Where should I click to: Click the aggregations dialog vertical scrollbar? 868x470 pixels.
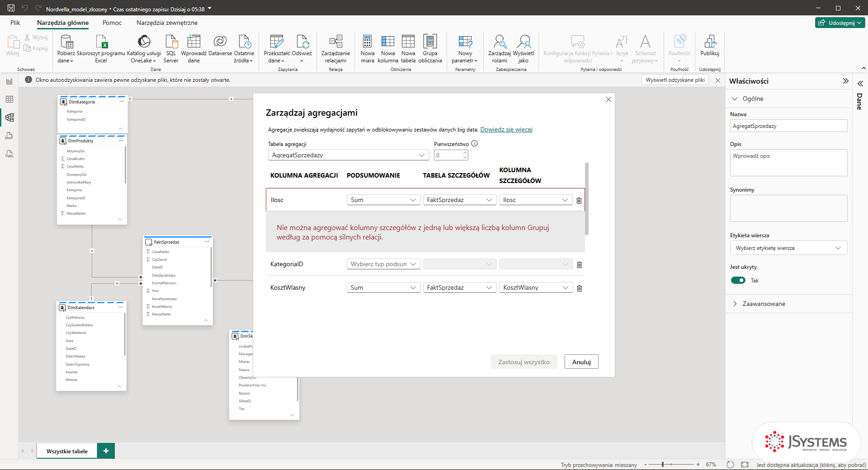pos(587,199)
